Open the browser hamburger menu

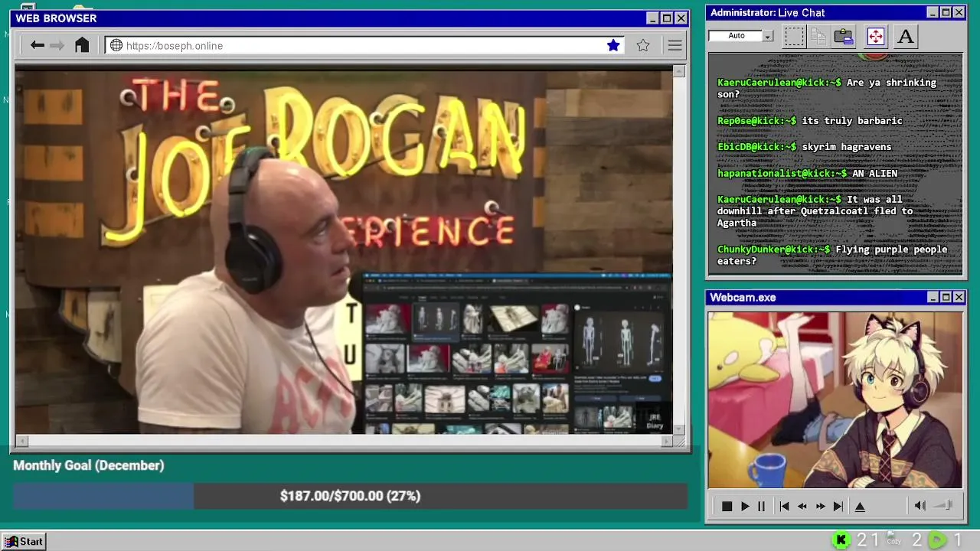[x=675, y=46]
